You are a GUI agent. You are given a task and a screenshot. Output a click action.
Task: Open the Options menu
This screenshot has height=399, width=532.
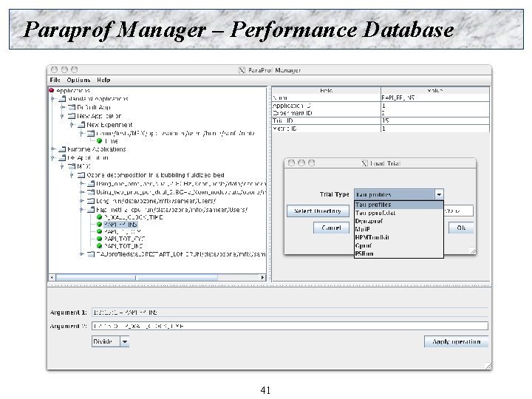(x=78, y=80)
